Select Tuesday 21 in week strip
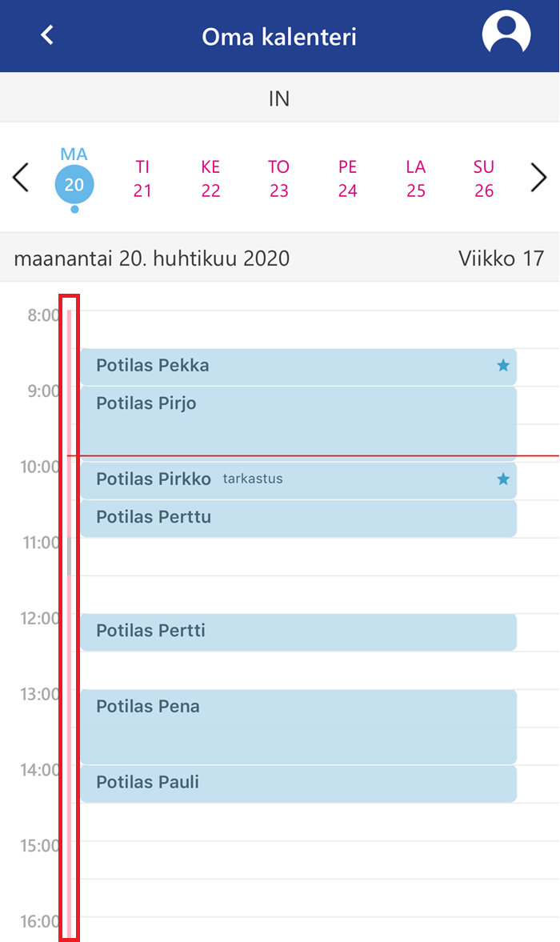The height and width of the screenshot is (942, 560). click(x=142, y=178)
